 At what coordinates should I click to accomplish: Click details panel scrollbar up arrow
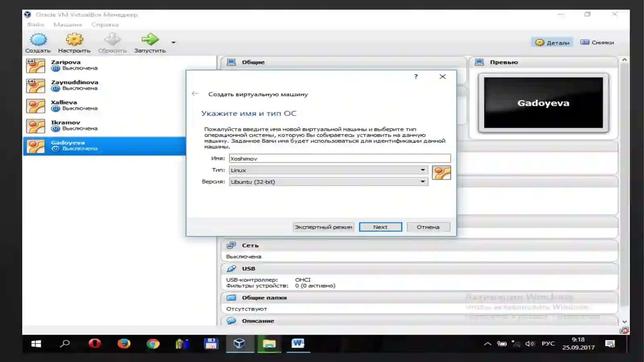pyautogui.click(x=624, y=60)
